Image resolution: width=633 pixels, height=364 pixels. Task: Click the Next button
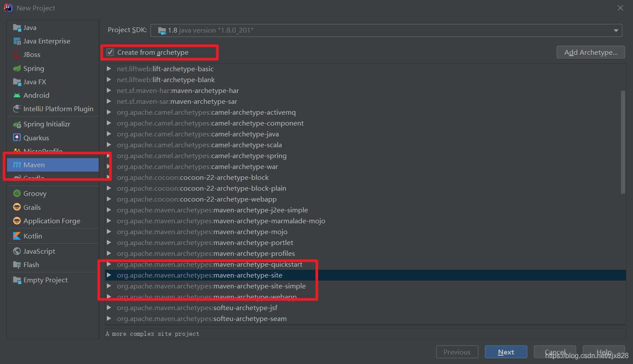(506, 352)
